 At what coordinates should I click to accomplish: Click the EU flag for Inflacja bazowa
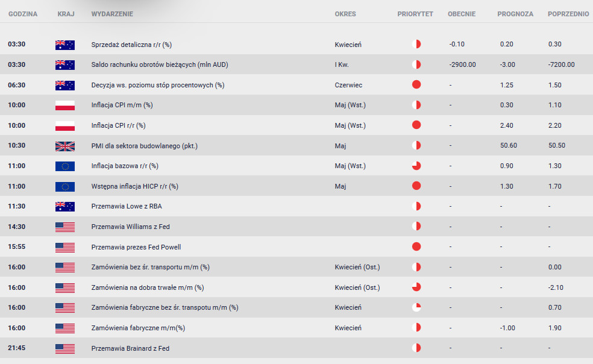pyautogui.click(x=65, y=166)
